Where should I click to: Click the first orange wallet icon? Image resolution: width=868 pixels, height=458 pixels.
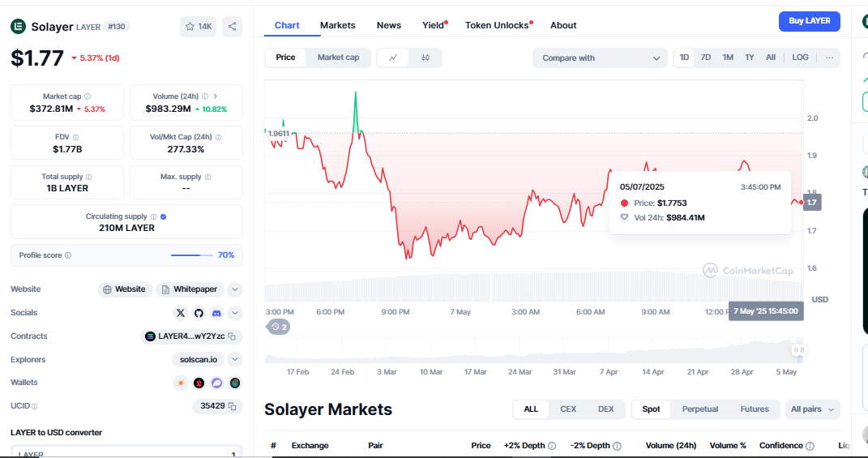[181, 383]
